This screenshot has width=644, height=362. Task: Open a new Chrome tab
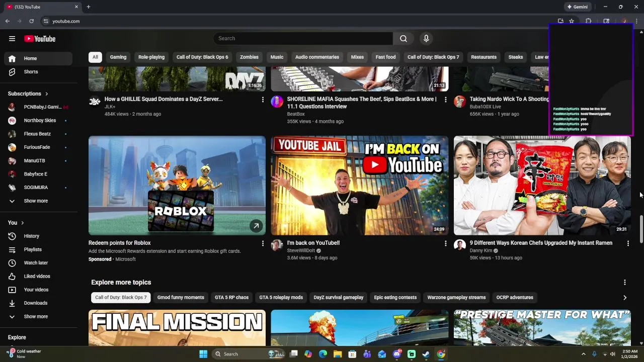tap(89, 7)
